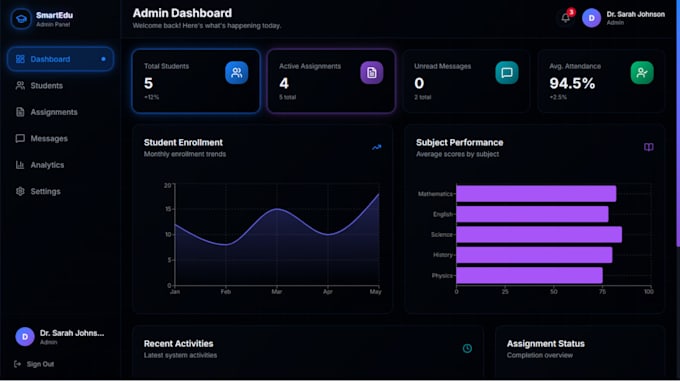Click the History performance bar
Screen dimensions: 680x381
(534, 255)
